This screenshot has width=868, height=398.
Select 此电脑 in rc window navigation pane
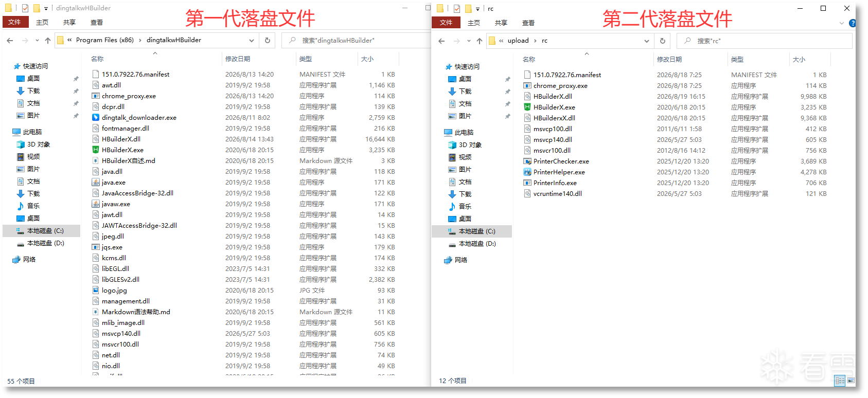coord(464,132)
